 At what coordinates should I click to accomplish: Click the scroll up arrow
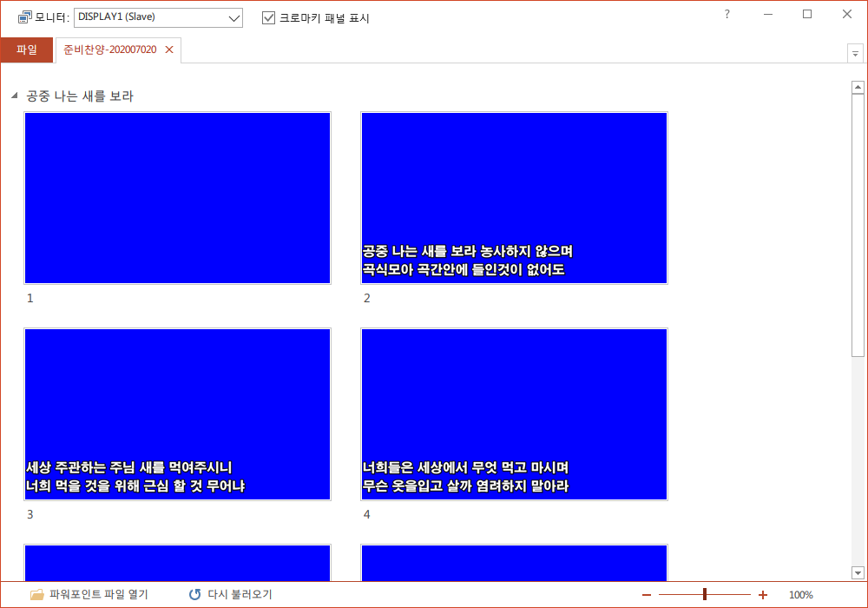858,87
